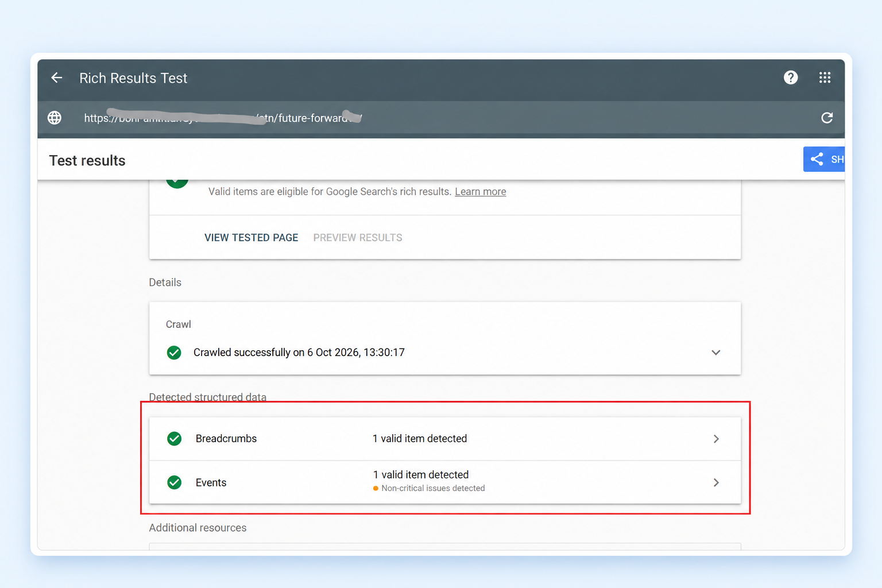Screen dimensions: 882x588
Task: Click the blue Share button
Action: point(824,160)
